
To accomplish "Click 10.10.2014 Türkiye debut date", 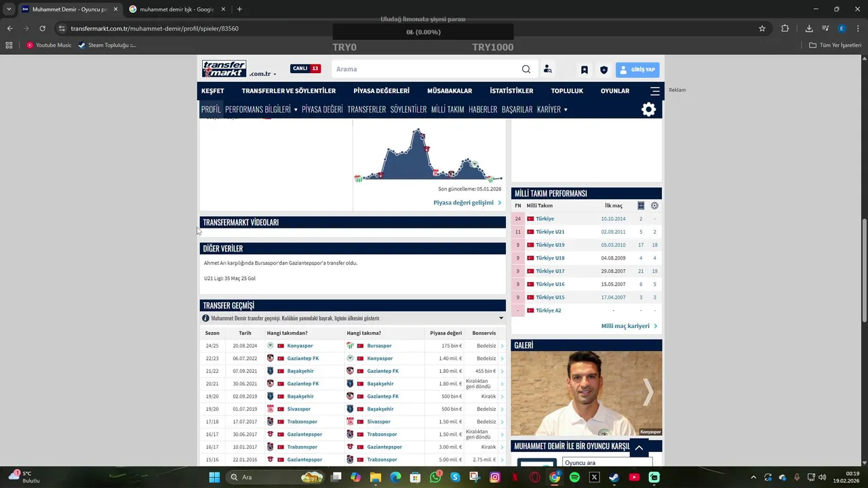I will (613, 219).
